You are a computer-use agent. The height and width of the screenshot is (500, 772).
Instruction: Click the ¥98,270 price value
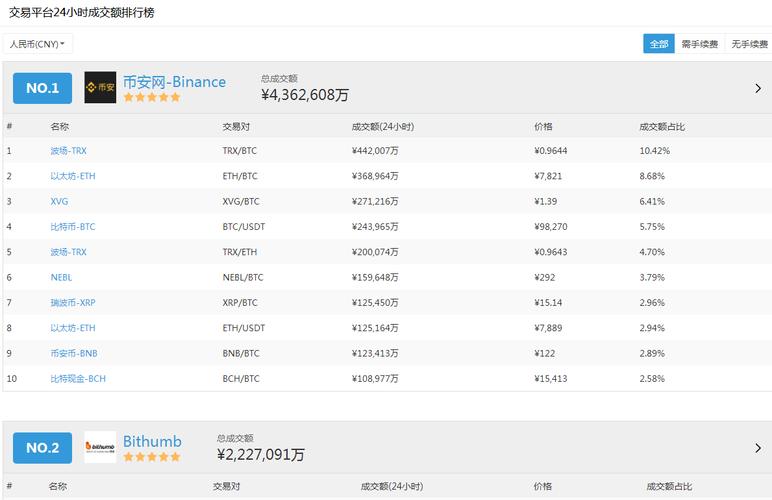pyautogui.click(x=551, y=227)
